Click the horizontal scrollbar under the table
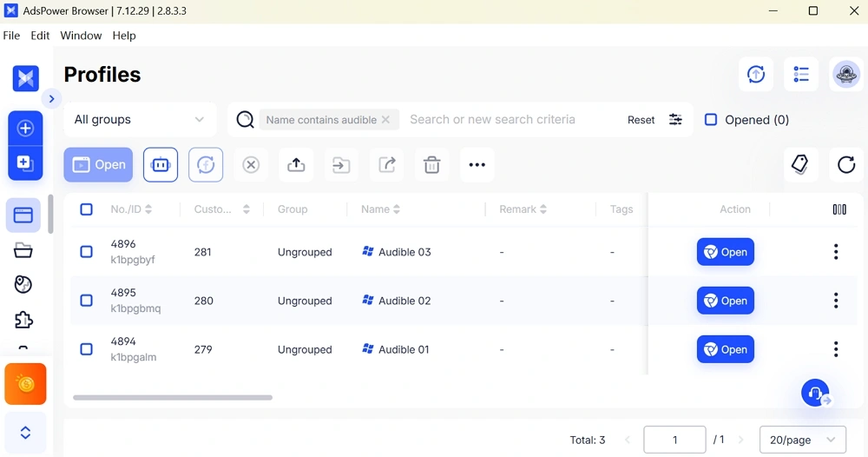Image resolution: width=868 pixels, height=457 pixels. pyautogui.click(x=173, y=397)
